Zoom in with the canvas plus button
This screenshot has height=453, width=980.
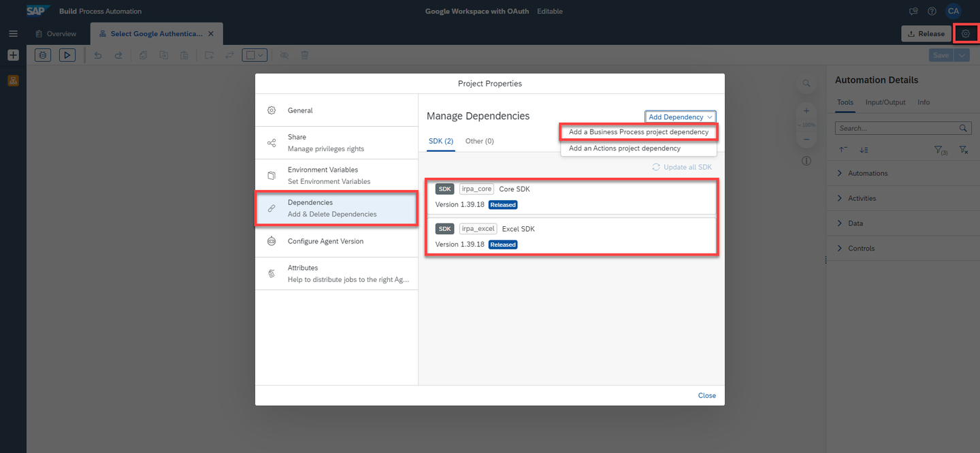(806, 110)
